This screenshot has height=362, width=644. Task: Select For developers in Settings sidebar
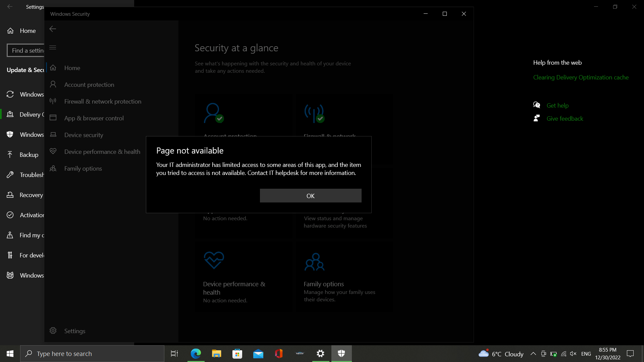pyautogui.click(x=22, y=255)
